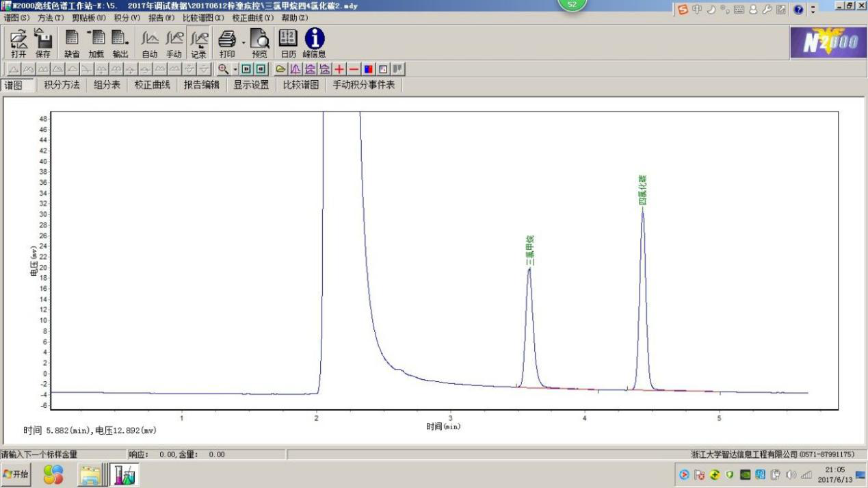Open the 方法(T) menu

pyautogui.click(x=50, y=18)
